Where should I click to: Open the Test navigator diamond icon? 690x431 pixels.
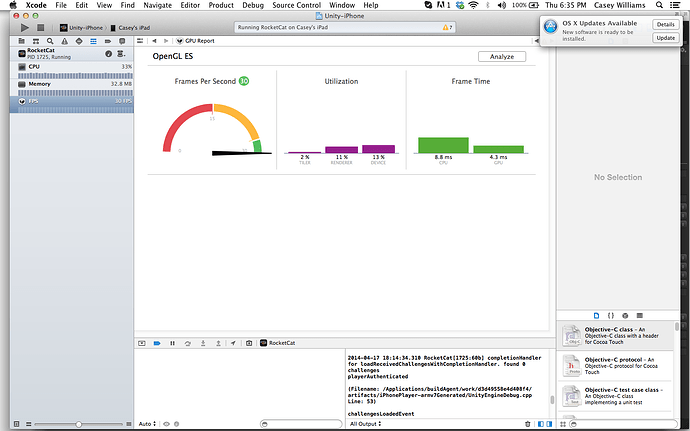(79, 41)
